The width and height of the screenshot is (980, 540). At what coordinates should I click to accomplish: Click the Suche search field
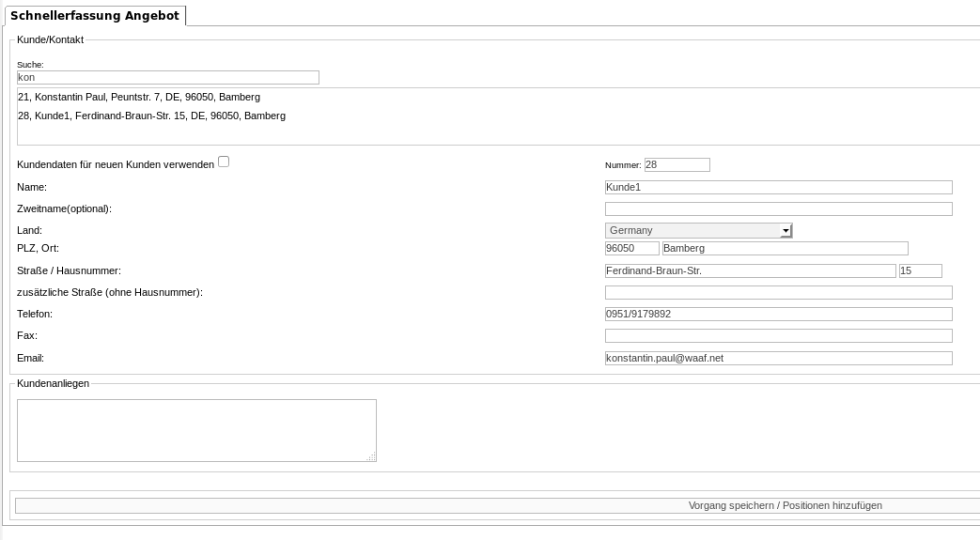pos(168,78)
